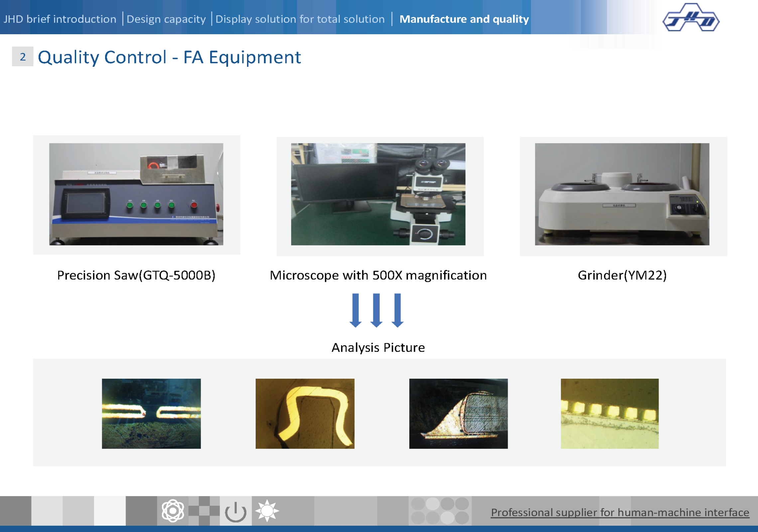Click the checkerboard pattern icon
This screenshot has height=532, width=758.
tap(204, 511)
